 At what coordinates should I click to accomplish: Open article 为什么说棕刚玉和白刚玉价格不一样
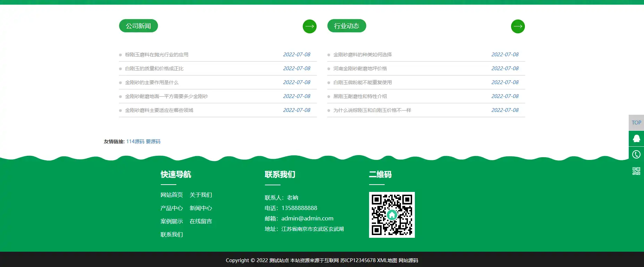tap(372, 110)
